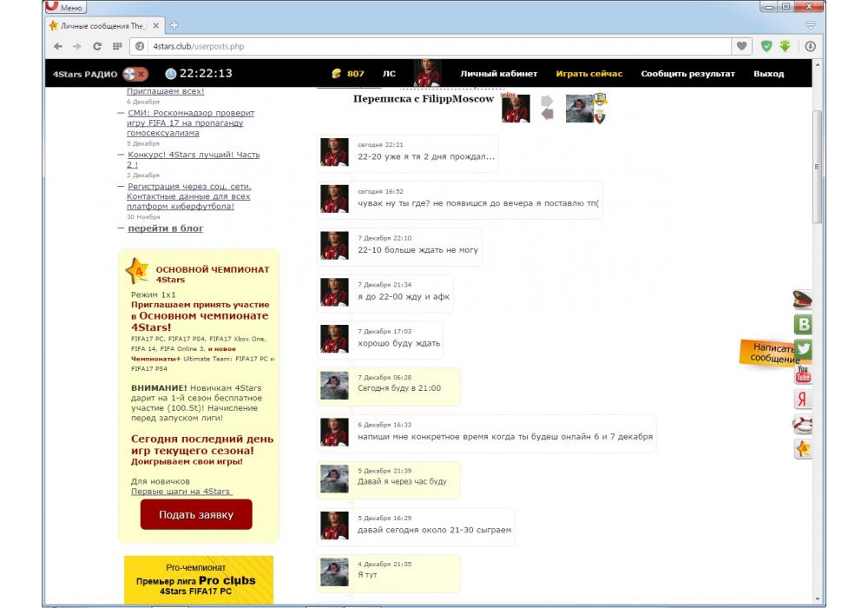The width and height of the screenshot is (868, 608).
Task: Select message хорошо буду ждать
Action: point(380,340)
